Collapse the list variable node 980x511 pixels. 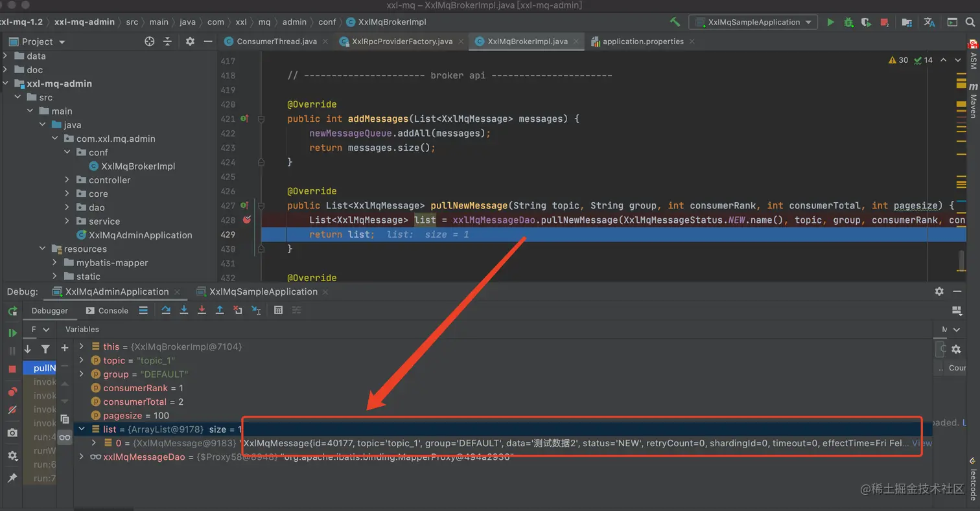(82, 429)
